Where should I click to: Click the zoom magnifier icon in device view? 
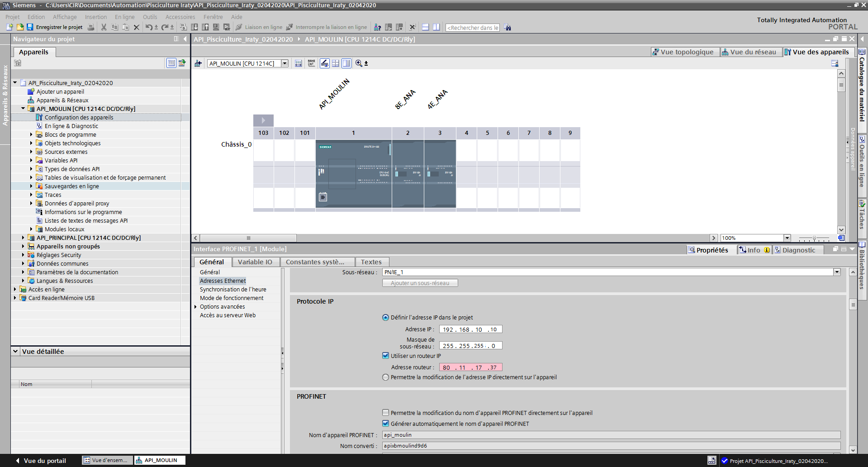[359, 63]
